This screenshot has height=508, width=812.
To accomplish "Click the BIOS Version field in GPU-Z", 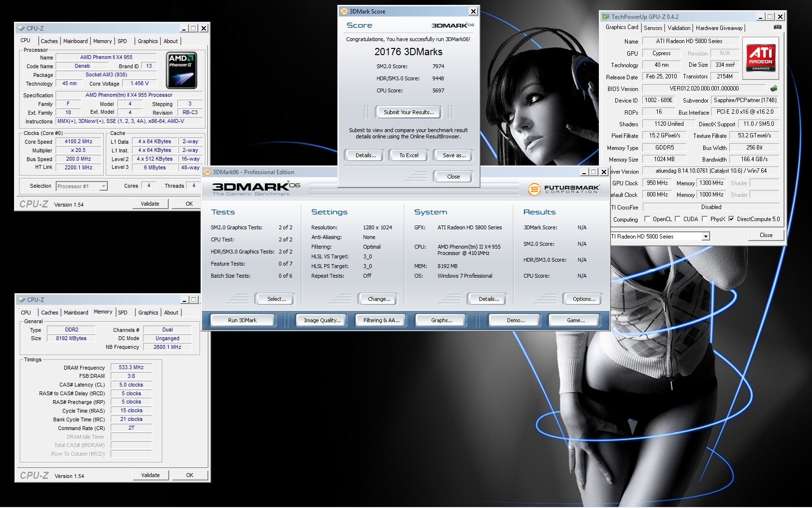I will pos(704,89).
